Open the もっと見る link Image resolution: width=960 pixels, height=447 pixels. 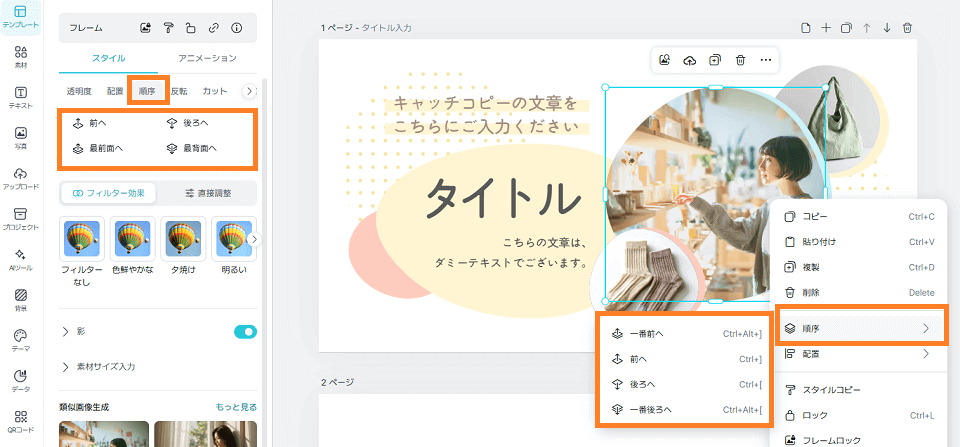click(236, 407)
